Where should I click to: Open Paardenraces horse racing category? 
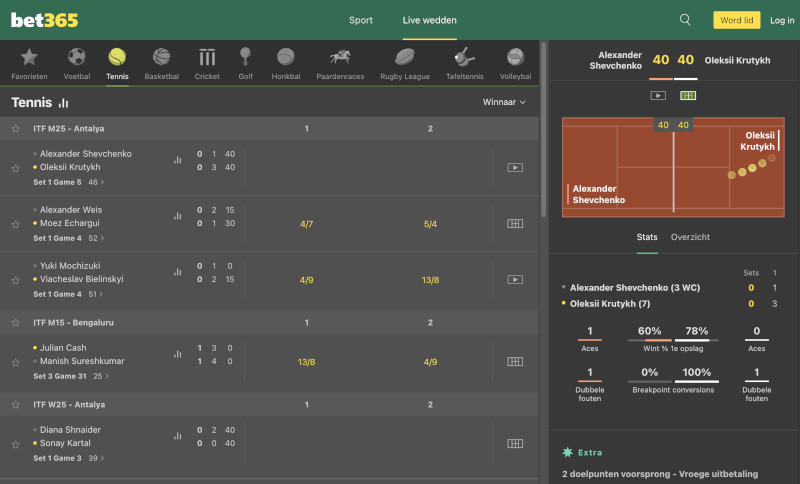tap(340, 64)
